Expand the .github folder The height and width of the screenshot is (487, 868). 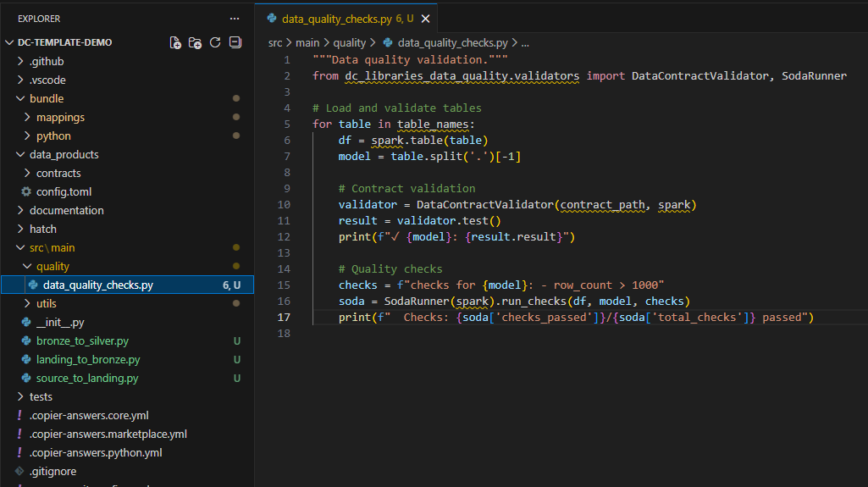(x=20, y=62)
